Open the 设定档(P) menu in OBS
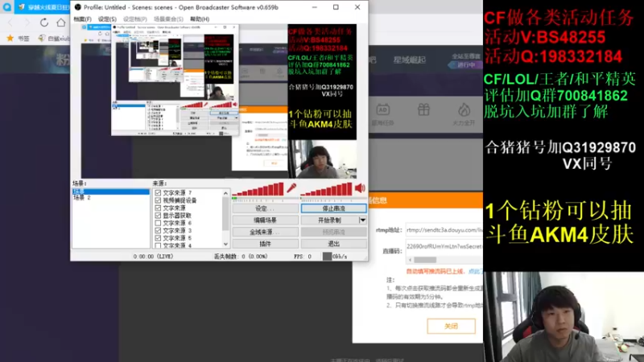 click(x=134, y=19)
